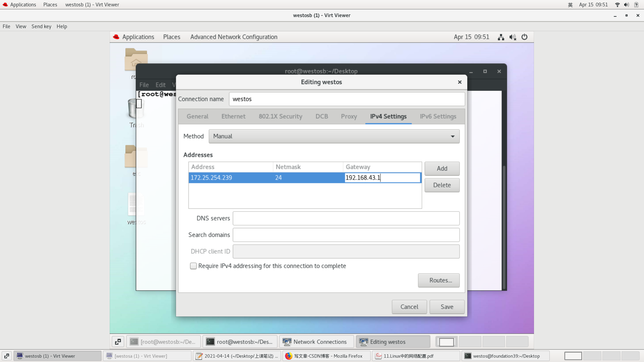The height and width of the screenshot is (362, 644).
Task: Click the Connection name field
Action: [347, 99]
